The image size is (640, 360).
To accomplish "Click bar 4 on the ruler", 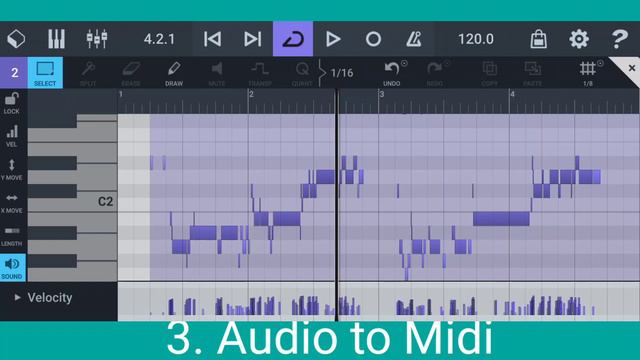I will [512, 94].
